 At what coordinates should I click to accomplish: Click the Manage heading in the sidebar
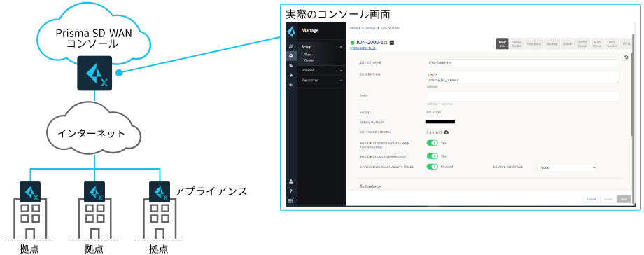(309, 30)
